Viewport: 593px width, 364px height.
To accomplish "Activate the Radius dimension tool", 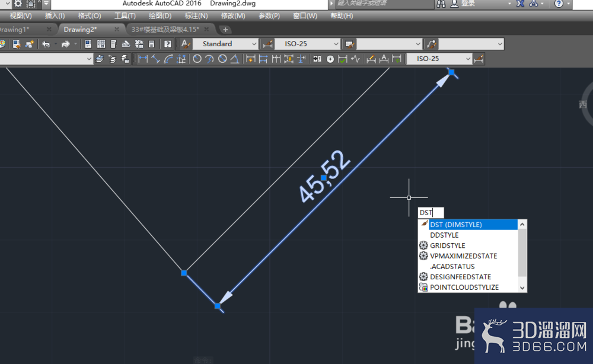I will (x=197, y=59).
